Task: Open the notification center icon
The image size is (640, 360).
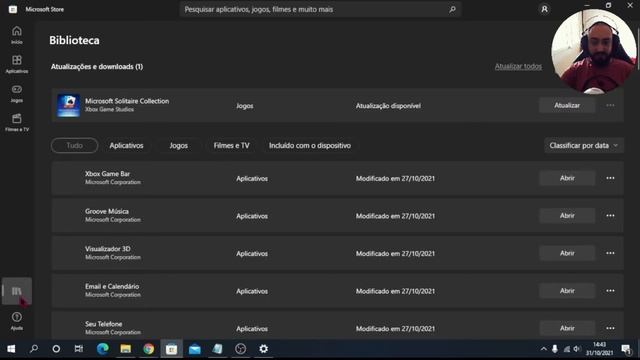Action: pos(626,349)
